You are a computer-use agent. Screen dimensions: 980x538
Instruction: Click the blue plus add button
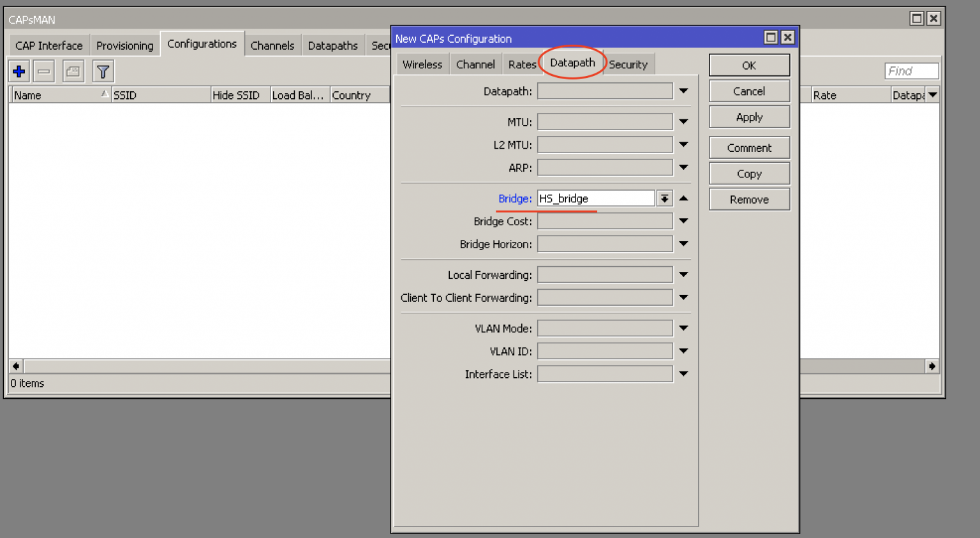(19, 71)
